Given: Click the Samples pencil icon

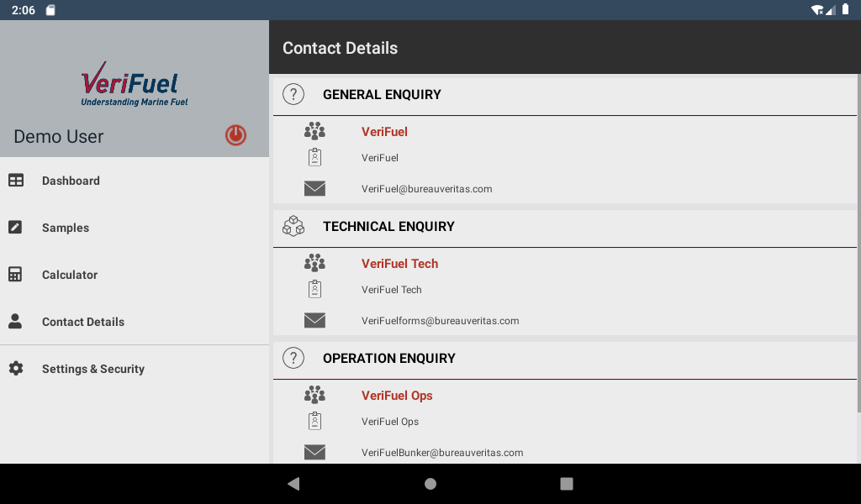Looking at the screenshot, I should click(15, 227).
